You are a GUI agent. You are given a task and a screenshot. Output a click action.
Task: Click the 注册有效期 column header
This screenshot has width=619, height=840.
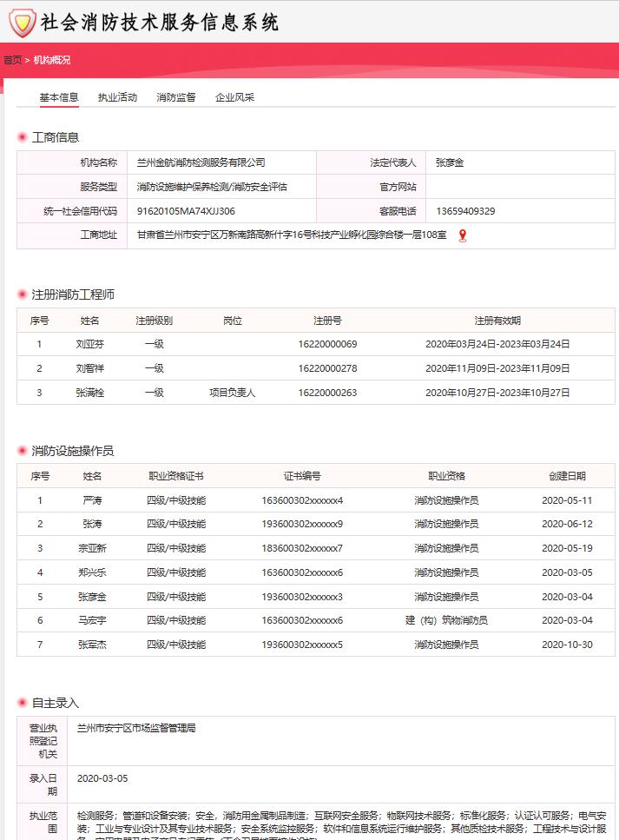point(497,321)
